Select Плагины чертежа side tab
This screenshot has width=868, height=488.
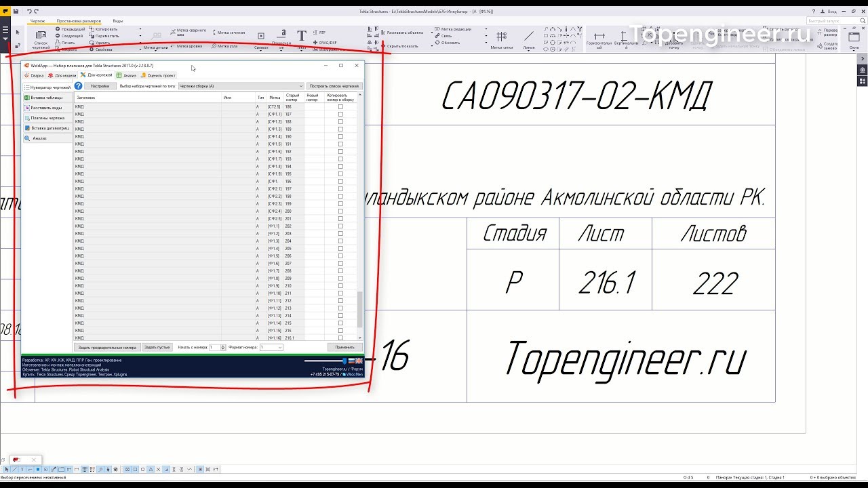47,118
